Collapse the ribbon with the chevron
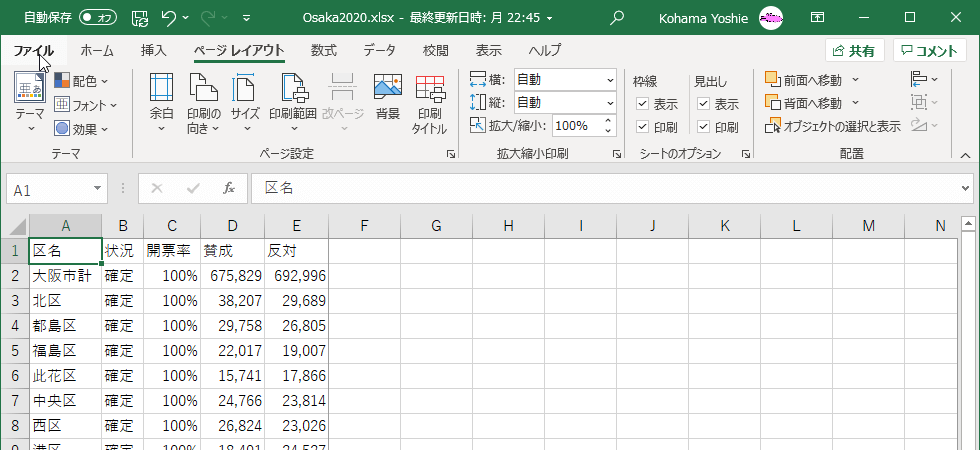Screen dimensions: 980x450 pos(965,155)
